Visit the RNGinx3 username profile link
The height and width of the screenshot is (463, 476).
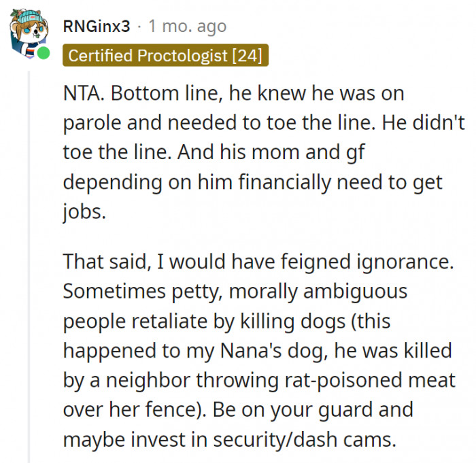point(96,27)
